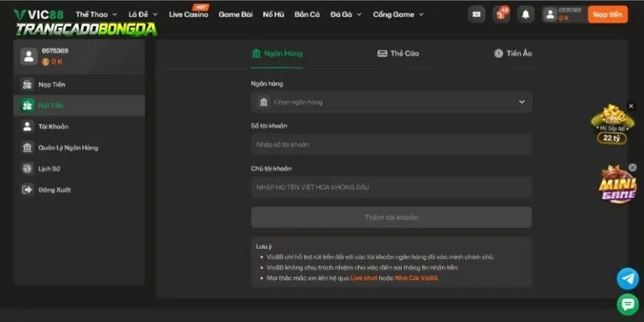
Task: Open the green live chat bubble
Action: [x=627, y=304]
